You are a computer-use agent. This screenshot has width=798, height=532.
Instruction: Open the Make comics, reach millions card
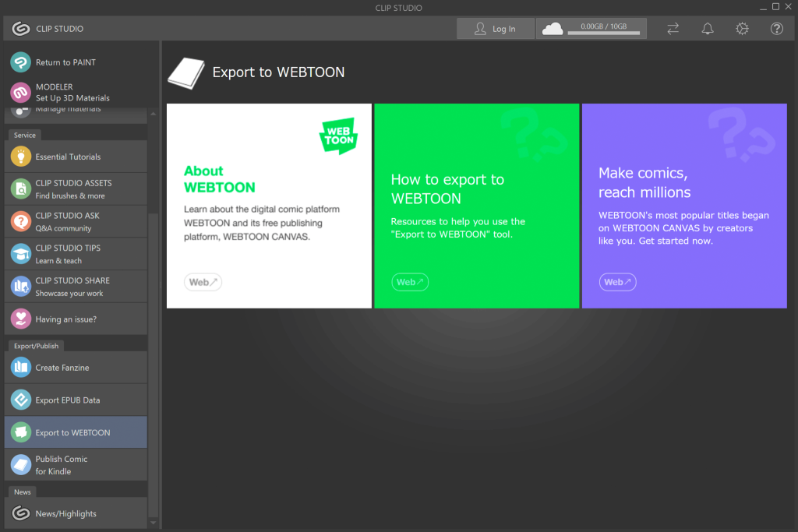tap(684, 206)
